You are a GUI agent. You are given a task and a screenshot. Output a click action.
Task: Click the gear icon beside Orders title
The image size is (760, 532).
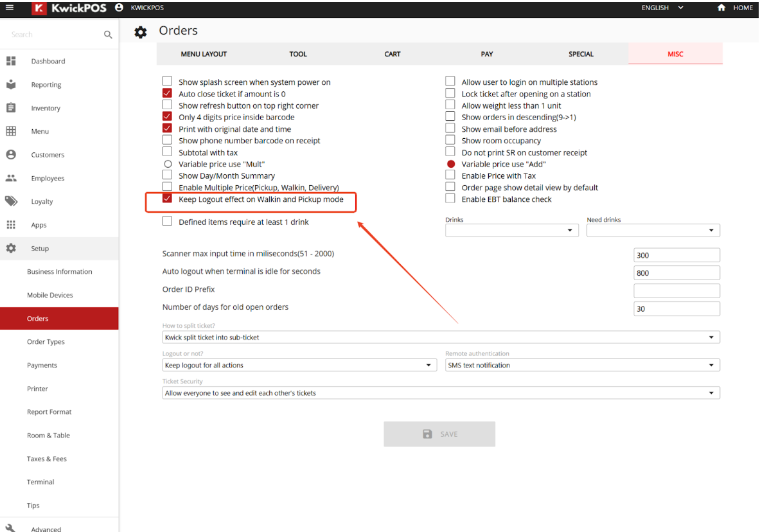point(141,32)
